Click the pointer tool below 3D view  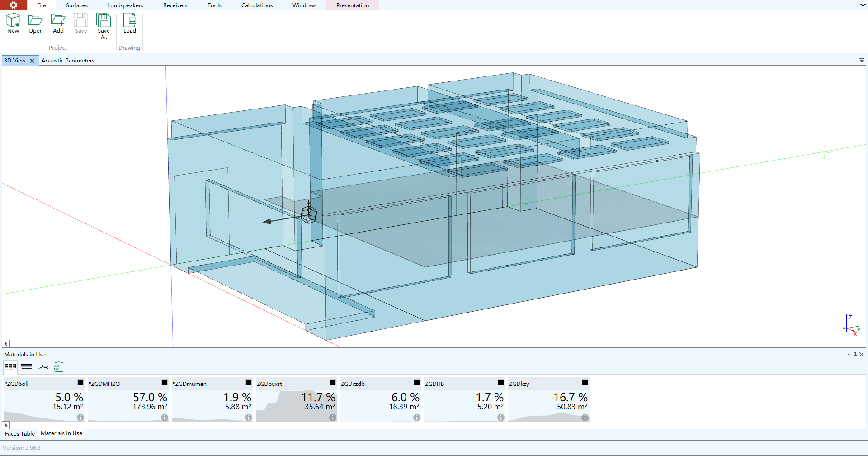6,344
